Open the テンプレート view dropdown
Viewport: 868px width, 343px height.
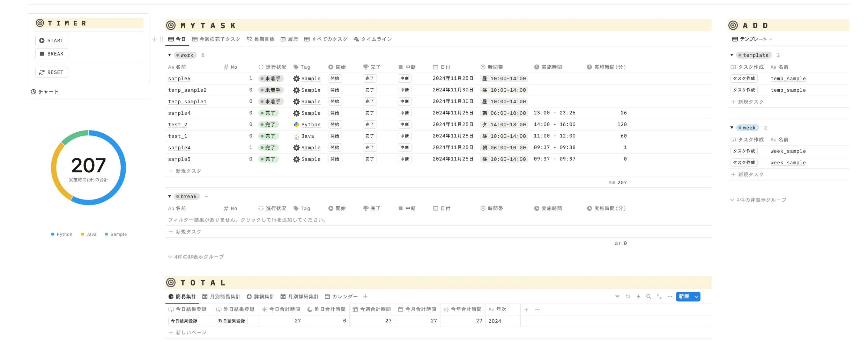coord(752,39)
